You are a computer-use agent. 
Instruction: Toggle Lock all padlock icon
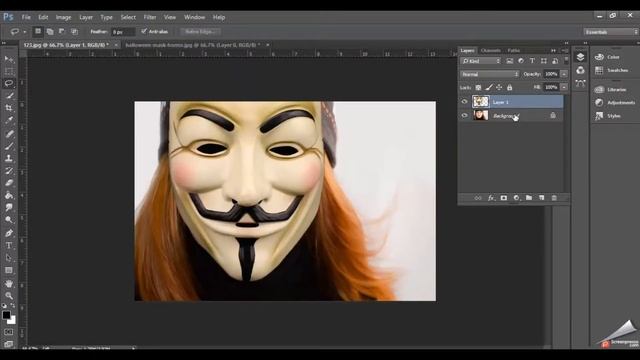pyautogui.click(x=509, y=87)
